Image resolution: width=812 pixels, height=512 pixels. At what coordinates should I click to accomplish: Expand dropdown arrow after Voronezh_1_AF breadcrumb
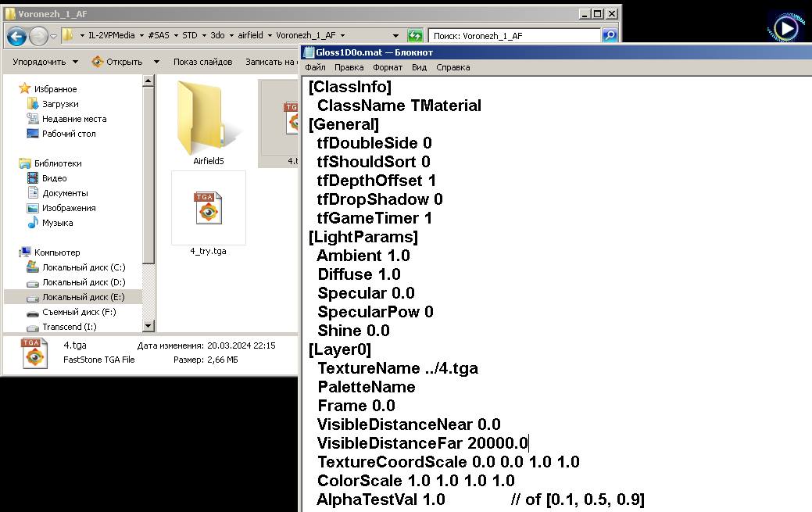(x=342, y=36)
